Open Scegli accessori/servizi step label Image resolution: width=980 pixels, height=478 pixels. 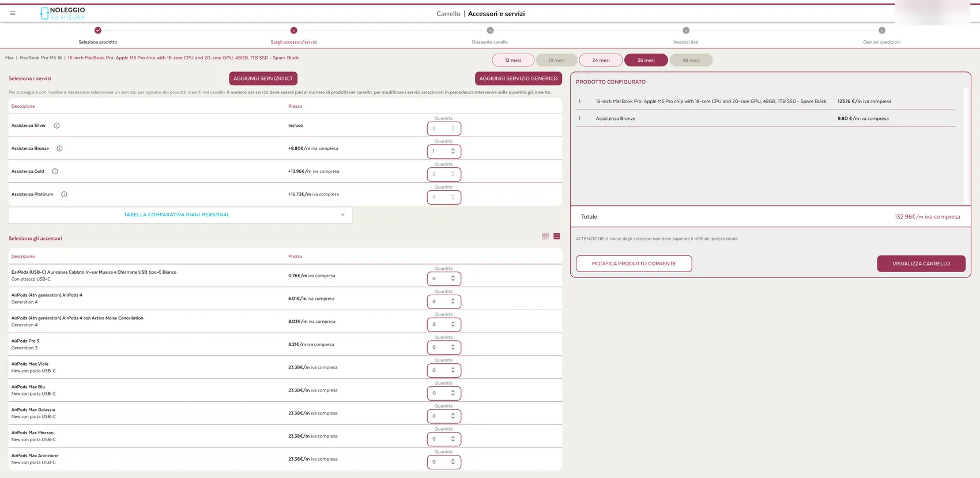[x=294, y=42]
